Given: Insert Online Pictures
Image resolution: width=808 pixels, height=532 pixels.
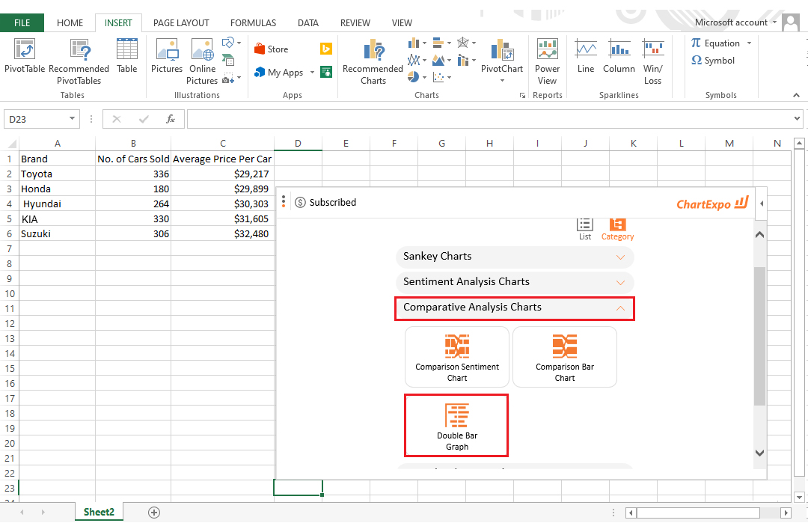Looking at the screenshot, I should [202, 61].
